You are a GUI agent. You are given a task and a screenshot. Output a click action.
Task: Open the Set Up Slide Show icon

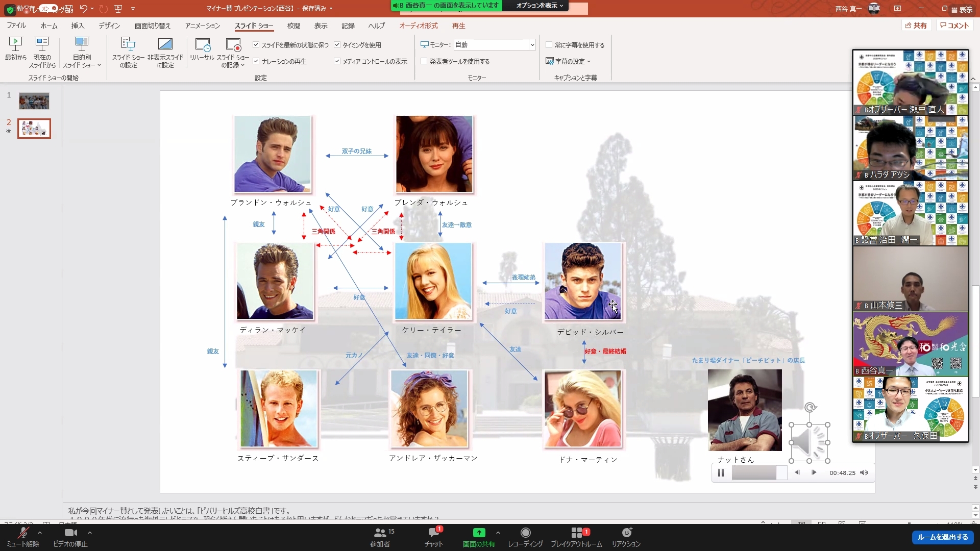click(128, 44)
